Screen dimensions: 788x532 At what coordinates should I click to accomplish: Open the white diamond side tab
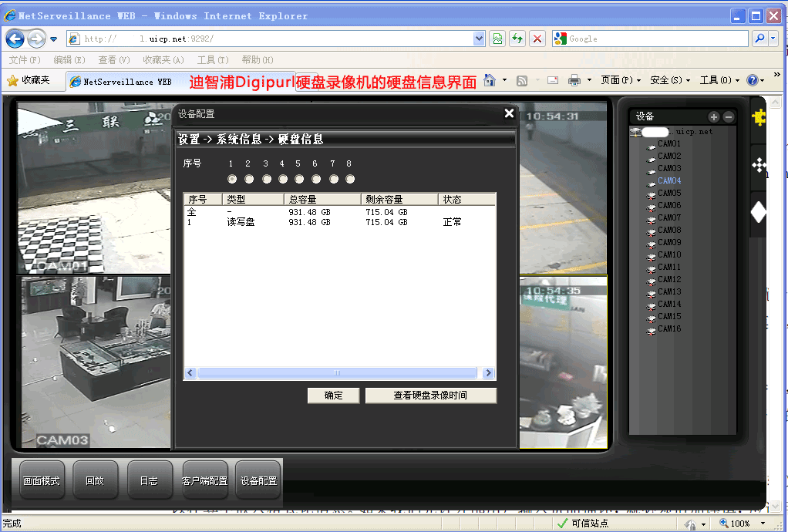click(759, 213)
